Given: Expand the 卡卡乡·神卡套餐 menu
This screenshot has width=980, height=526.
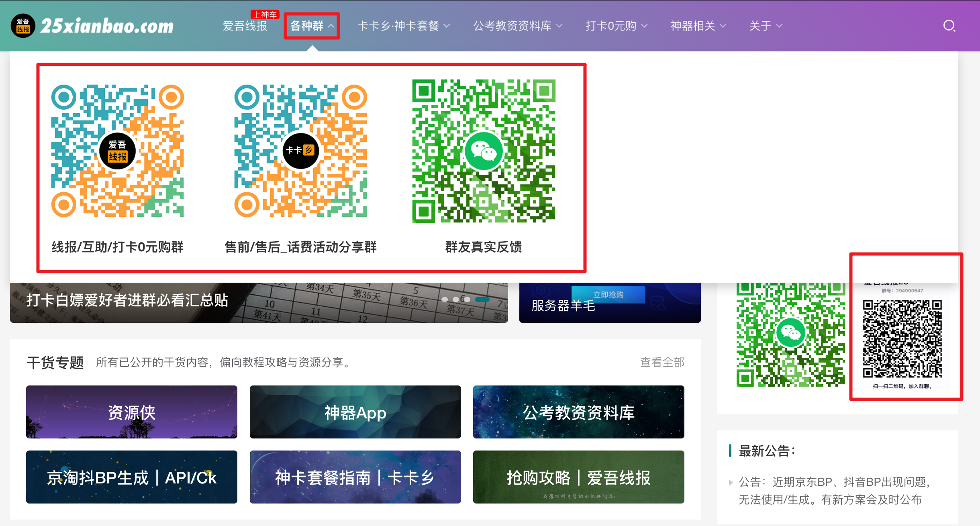Looking at the screenshot, I should tap(404, 26).
